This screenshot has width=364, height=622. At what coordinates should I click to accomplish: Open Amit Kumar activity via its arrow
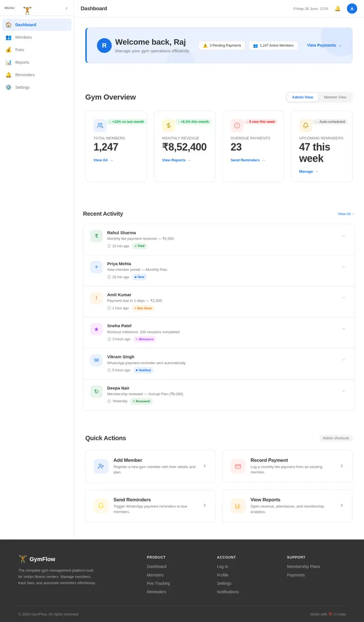tap(344, 298)
